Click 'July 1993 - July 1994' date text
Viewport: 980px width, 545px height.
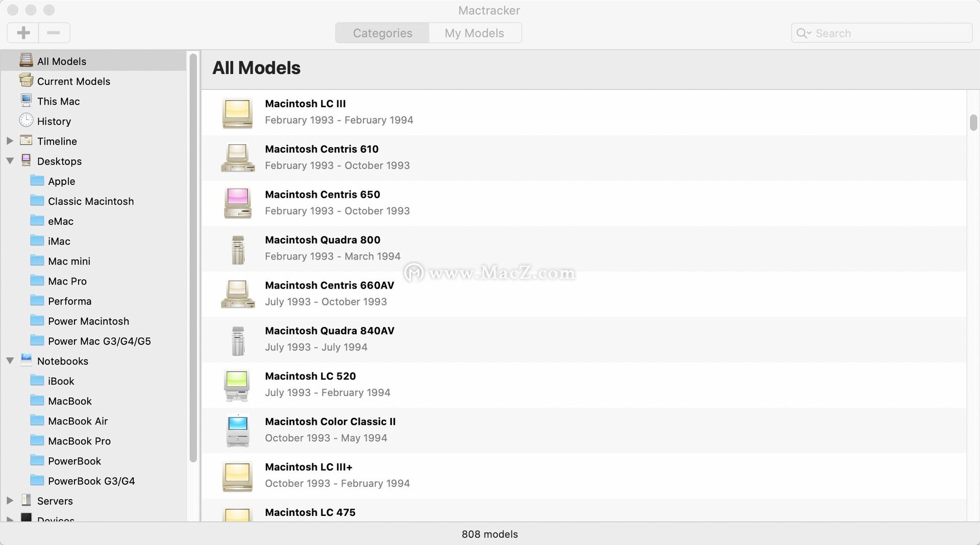[316, 347]
